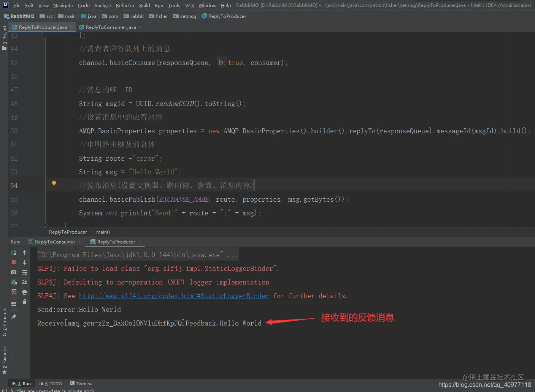This screenshot has height=392, width=535.
Task: Close the ReplyToProducer.java editor tab
Action: [71, 27]
